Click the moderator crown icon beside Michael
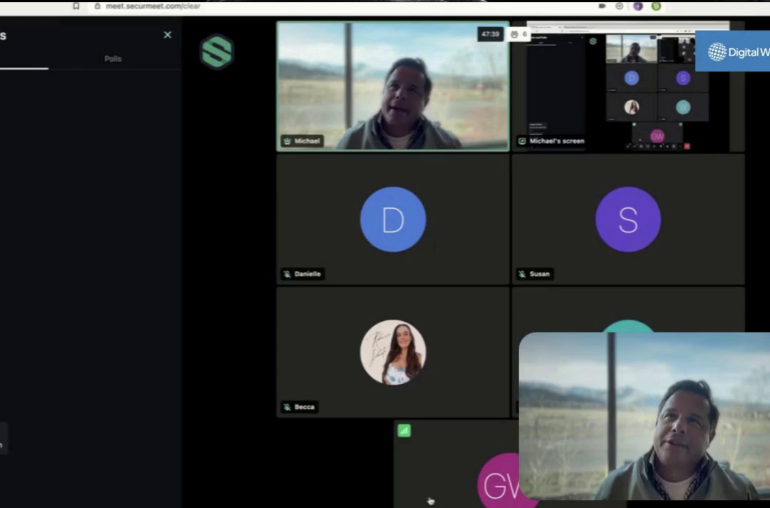The image size is (770, 508). point(288,141)
